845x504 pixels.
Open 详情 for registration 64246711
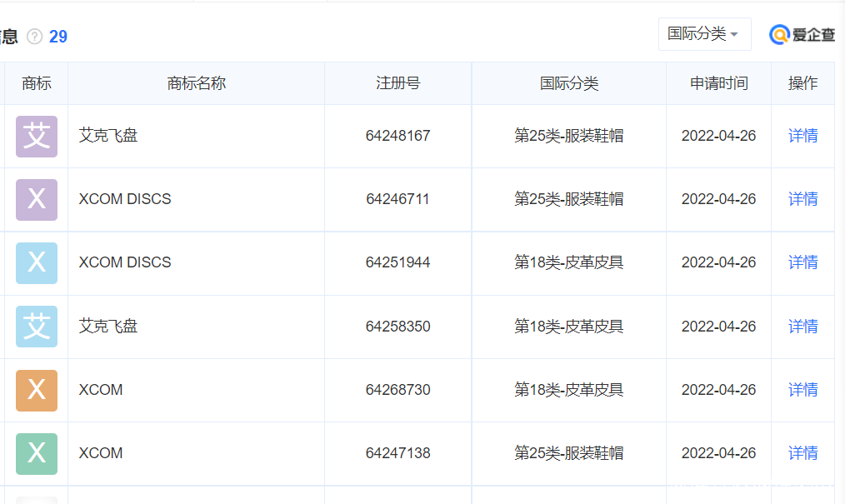click(x=802, y=199)
